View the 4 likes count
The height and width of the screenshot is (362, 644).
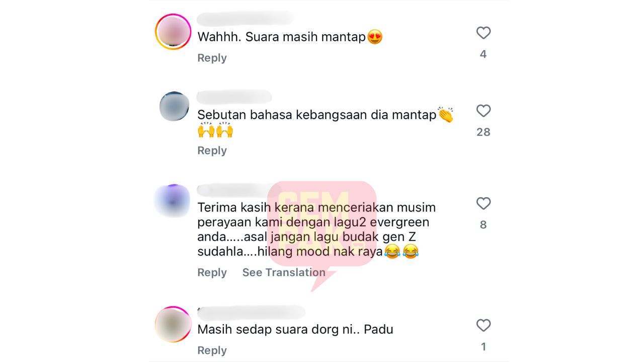(x=483, y=54)
